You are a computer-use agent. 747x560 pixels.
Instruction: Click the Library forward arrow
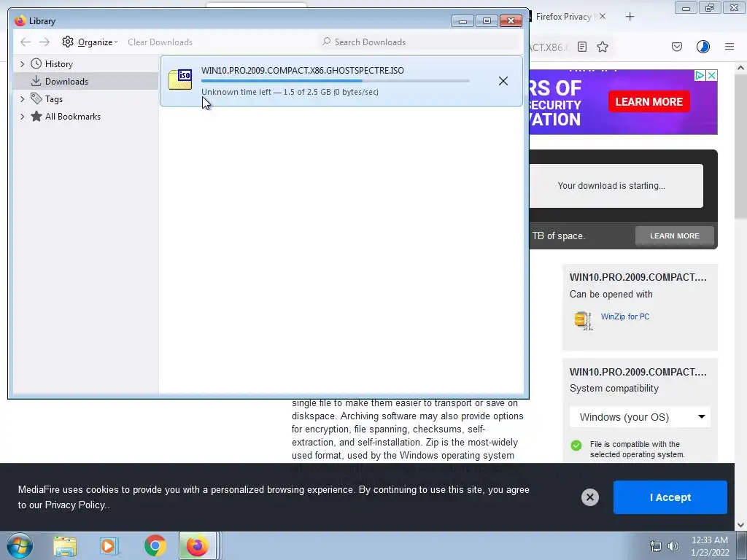pyautogui.click(x=44, y=42)
